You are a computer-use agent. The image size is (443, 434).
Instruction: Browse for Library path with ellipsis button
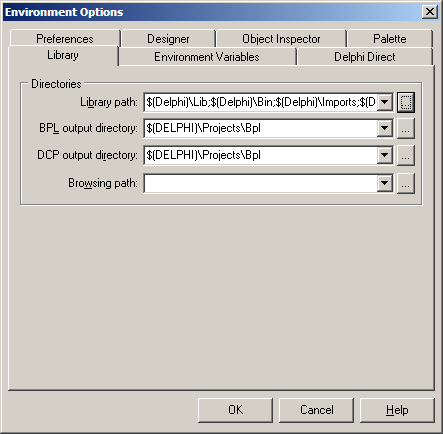point(406,102)
